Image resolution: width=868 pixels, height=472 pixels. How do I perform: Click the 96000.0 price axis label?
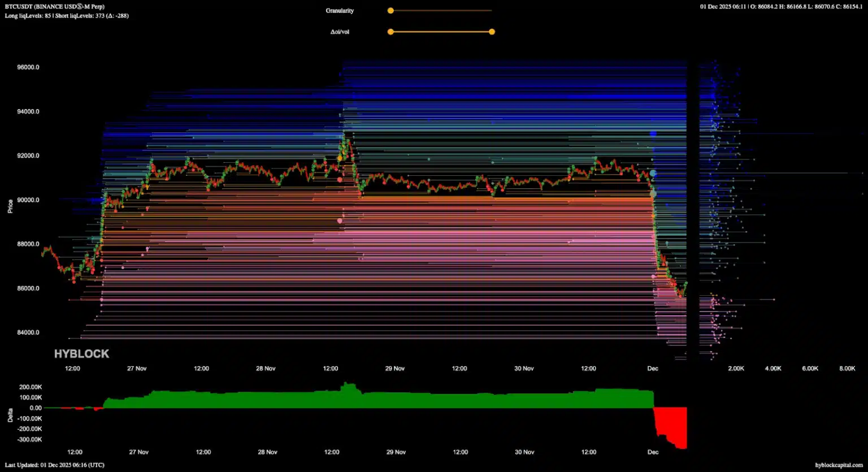click(x=28, y=67)
